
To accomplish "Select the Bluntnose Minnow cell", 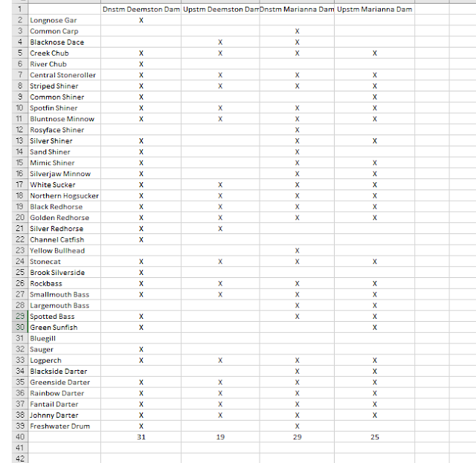I will coord(65,119).
